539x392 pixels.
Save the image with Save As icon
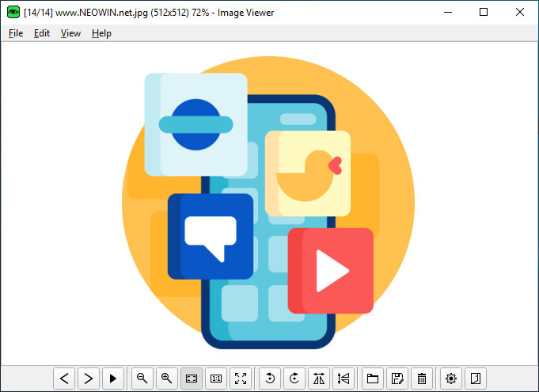[x=397, y=379]
